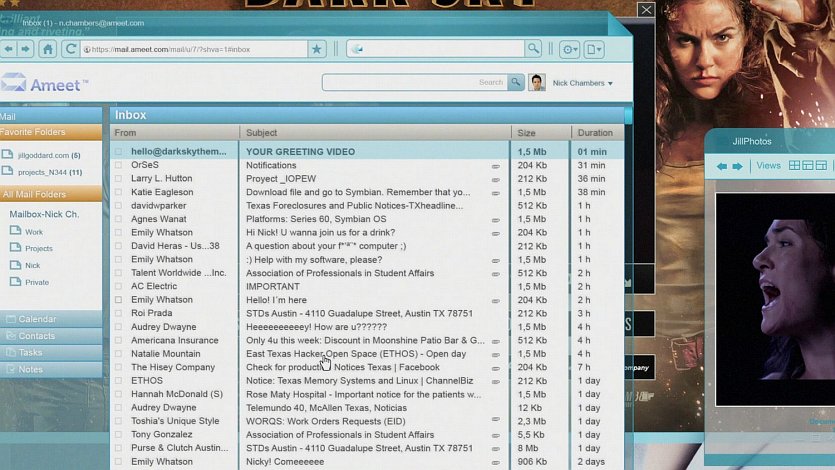
Task: Go back in the JillPhotos window
Action: point(722,166)
